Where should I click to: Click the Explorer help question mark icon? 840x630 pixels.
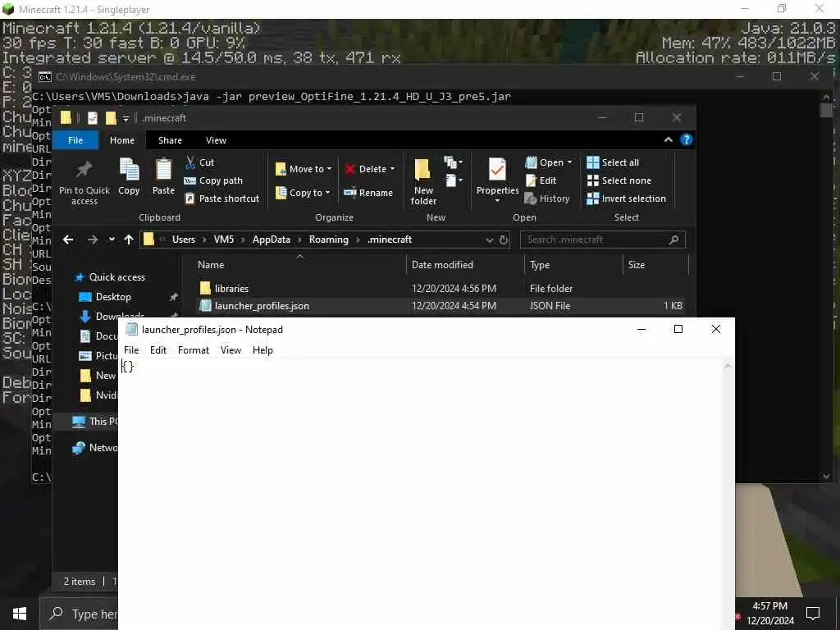coord(686,139)
